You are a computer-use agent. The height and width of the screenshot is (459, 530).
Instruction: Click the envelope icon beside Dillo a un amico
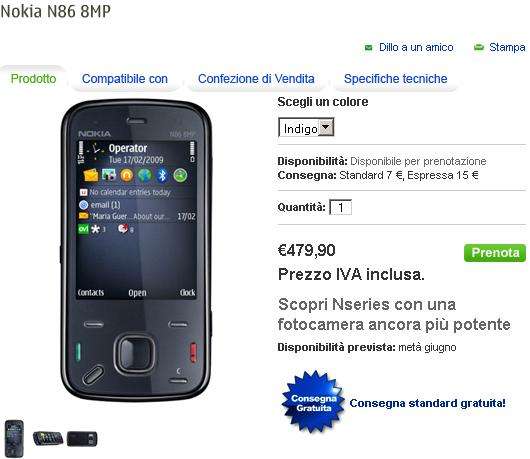(x=368, y=48)
